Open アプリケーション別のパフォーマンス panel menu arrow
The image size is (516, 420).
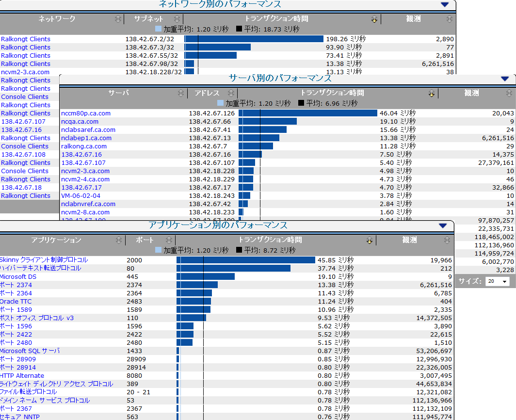(x=442, y=226)
